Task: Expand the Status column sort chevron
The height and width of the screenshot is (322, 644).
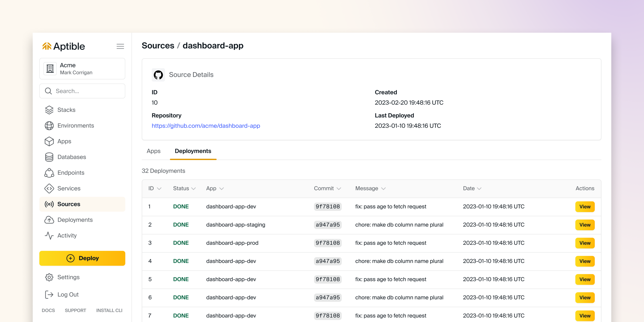Action: click(x=193, y=189)
